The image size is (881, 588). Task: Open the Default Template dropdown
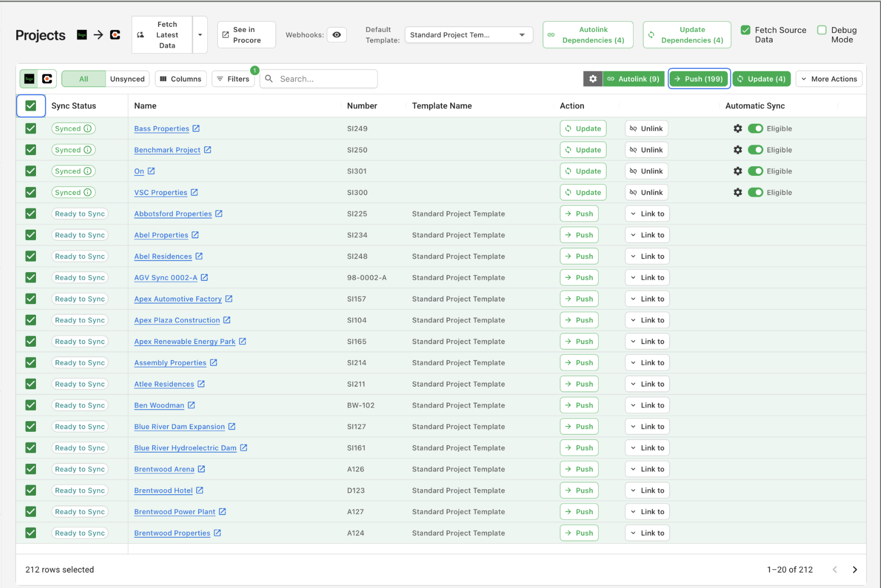[x=468, y=35]
